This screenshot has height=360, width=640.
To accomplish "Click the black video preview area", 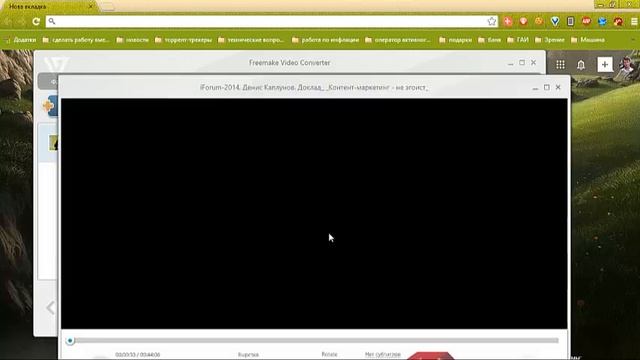I will pos(314,213).
